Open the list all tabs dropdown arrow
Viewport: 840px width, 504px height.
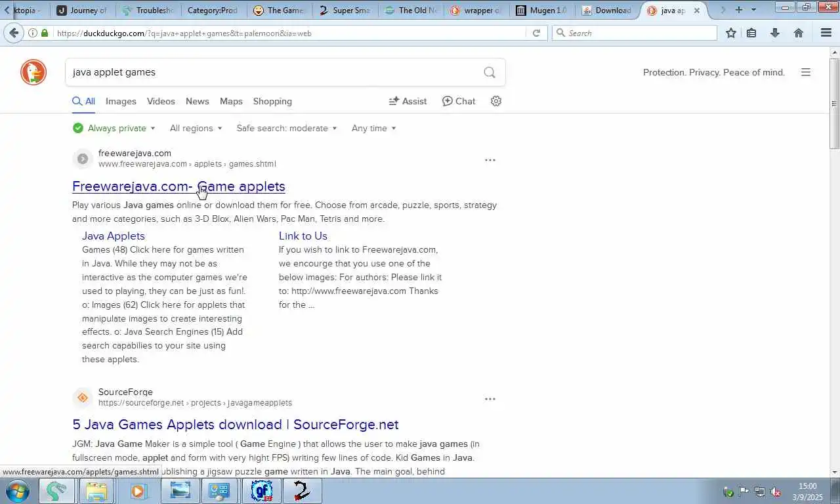(x=753, y=10)
